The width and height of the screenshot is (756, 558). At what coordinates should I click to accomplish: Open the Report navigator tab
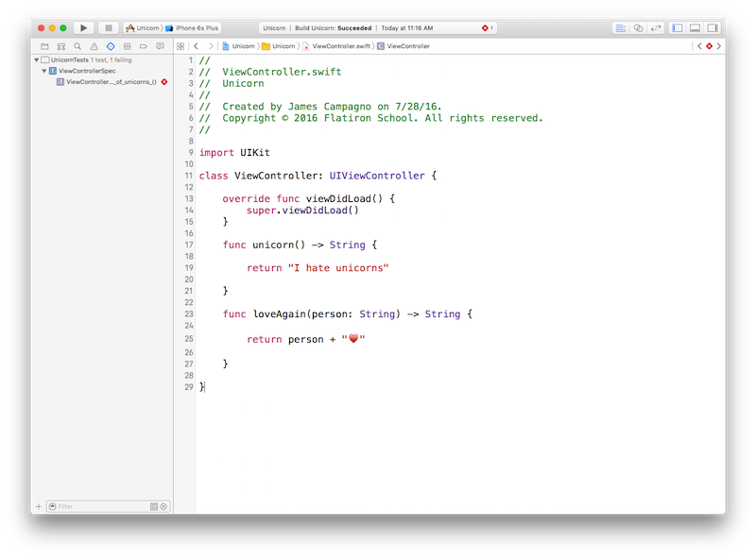tap(160, 46)
